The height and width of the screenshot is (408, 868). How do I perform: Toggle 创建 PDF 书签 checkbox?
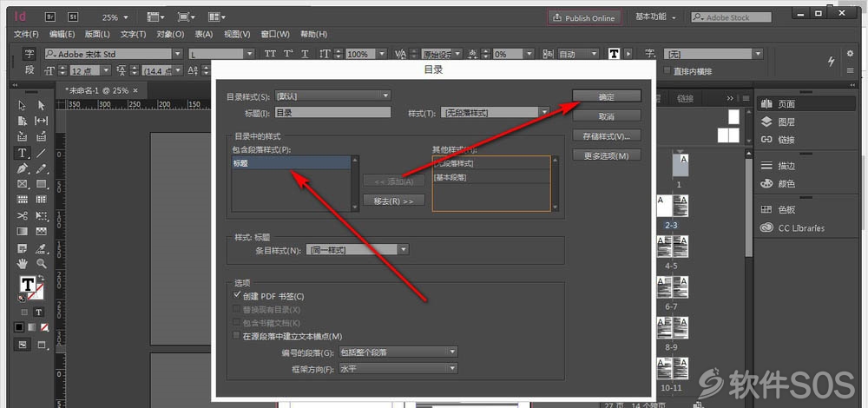(x=237, y=296)
